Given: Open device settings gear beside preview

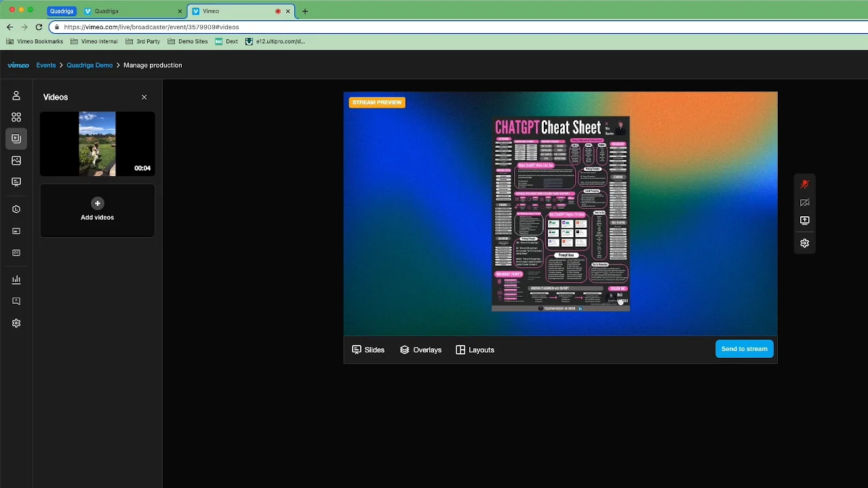Looking at the screenshot, I should point(805,243).
